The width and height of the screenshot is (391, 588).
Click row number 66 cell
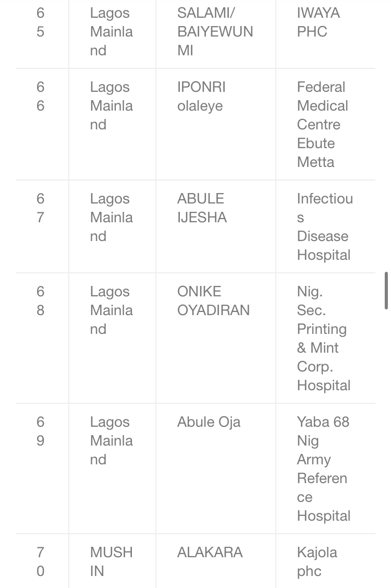(x=42, y=124)
